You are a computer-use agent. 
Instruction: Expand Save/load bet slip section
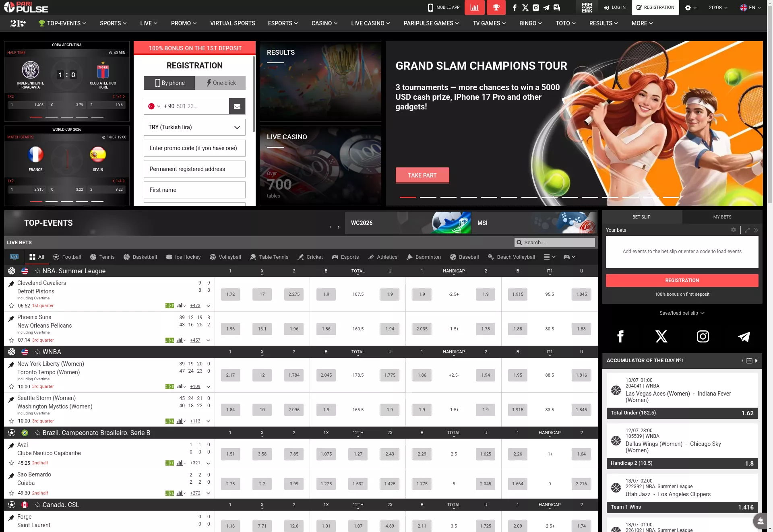coord(682,313)
